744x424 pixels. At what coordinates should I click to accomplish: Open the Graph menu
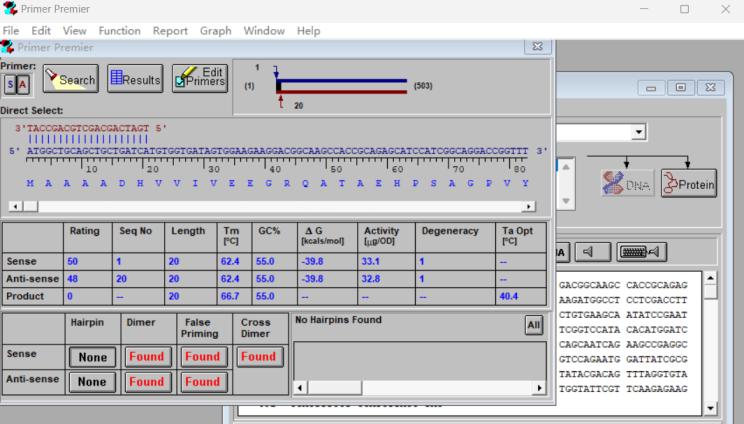tap(215, 31)
